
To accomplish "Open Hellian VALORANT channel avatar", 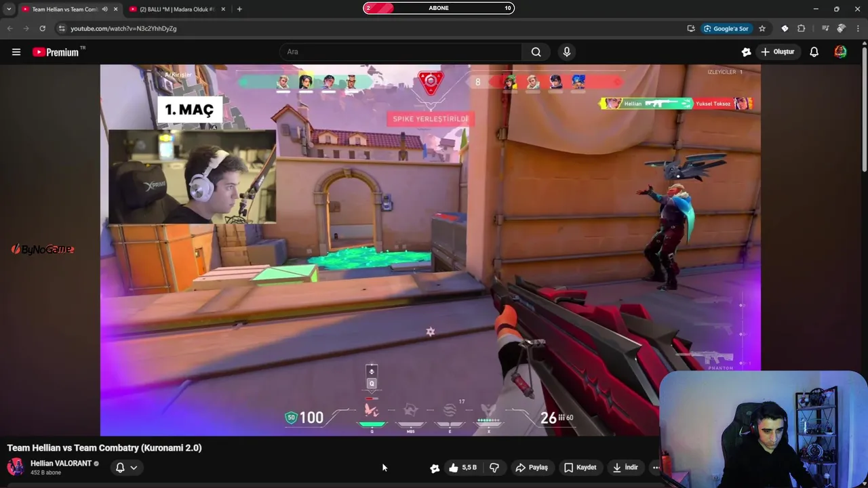I will pyautogui.click(x=16, y=467).
